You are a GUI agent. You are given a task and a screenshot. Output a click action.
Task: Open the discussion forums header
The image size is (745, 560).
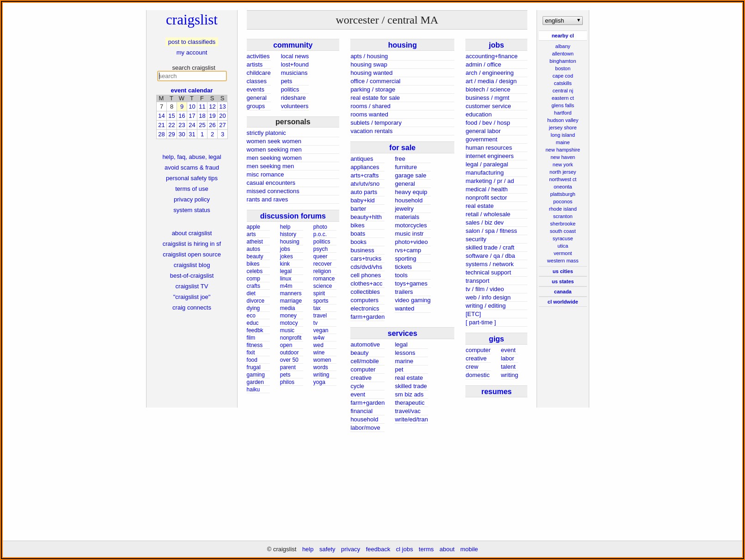pos(293,216)
